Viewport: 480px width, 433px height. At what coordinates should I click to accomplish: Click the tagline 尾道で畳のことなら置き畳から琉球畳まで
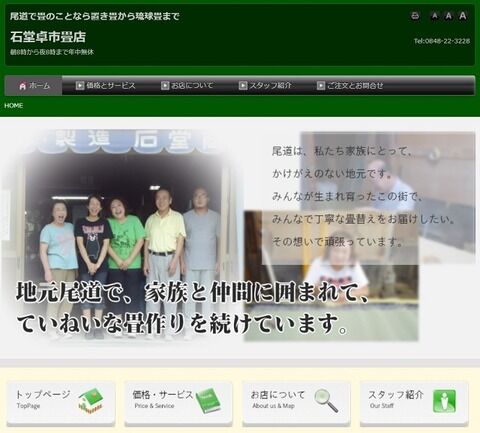[x=95, y=16]
